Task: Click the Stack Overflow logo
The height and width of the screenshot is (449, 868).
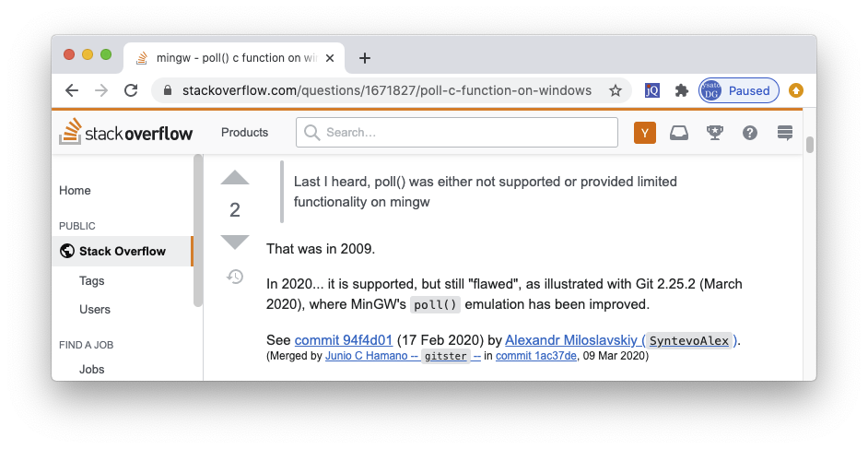Action: coord(126,133)
